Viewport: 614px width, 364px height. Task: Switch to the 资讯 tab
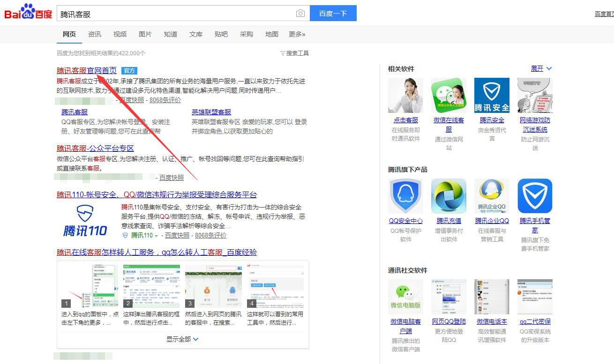tap(95, 34)
